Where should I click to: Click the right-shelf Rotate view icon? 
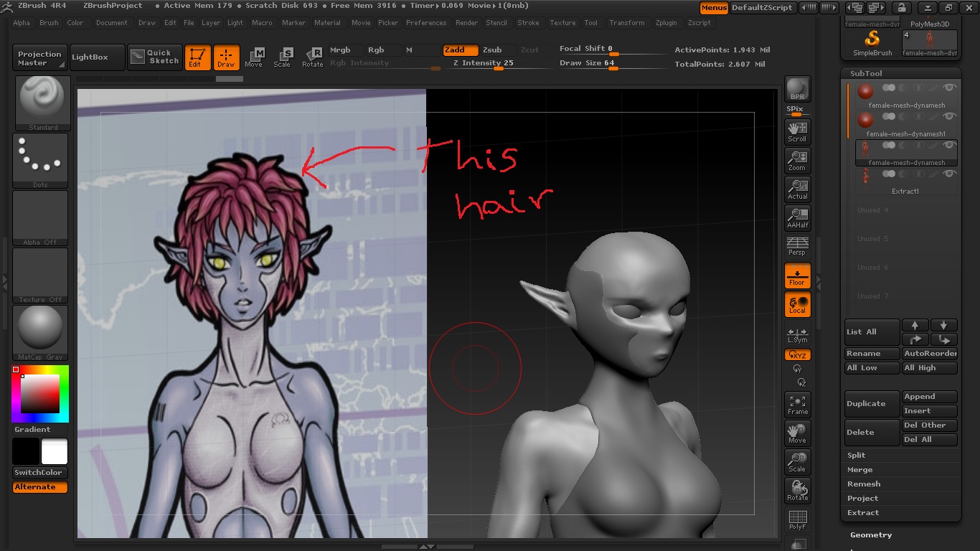point(797,490)
